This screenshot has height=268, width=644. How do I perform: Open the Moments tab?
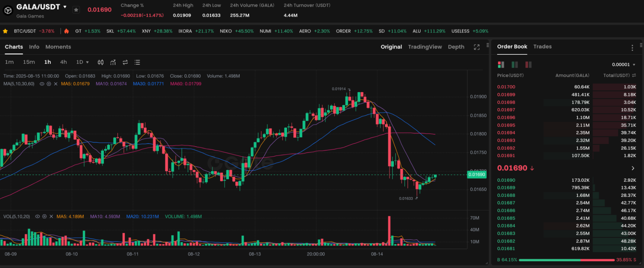pyautogui.click(x=58, y=47)
